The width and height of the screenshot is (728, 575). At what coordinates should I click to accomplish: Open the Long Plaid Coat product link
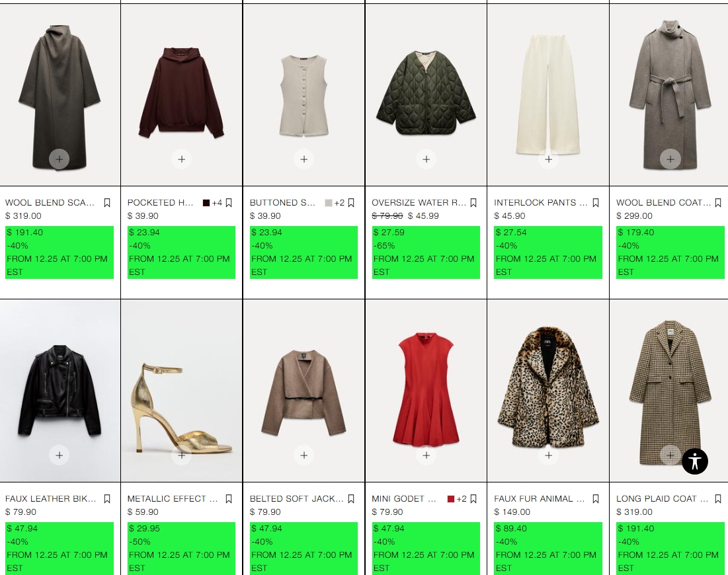point(662,499)
